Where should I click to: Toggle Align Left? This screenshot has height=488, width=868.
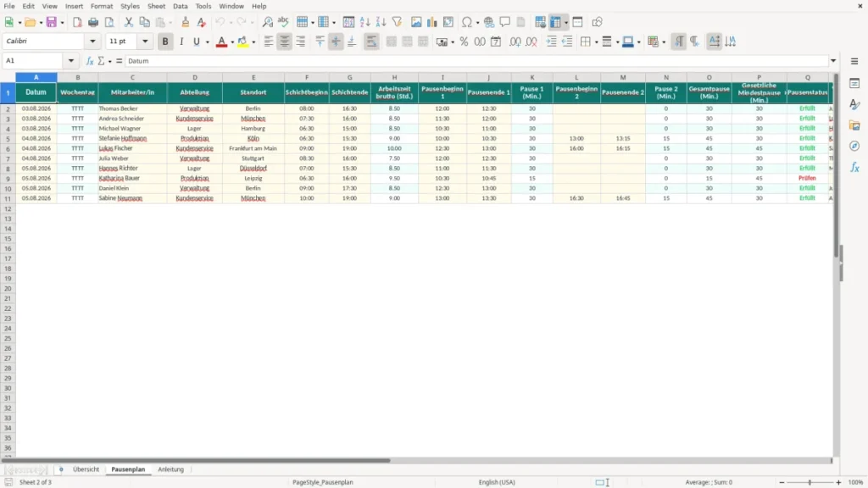pyautogui.click(x=269, y=42)
